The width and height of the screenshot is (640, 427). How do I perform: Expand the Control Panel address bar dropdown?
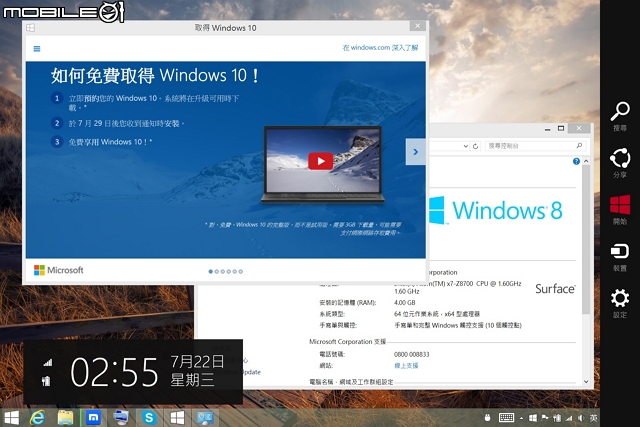[x=465, y=146]
